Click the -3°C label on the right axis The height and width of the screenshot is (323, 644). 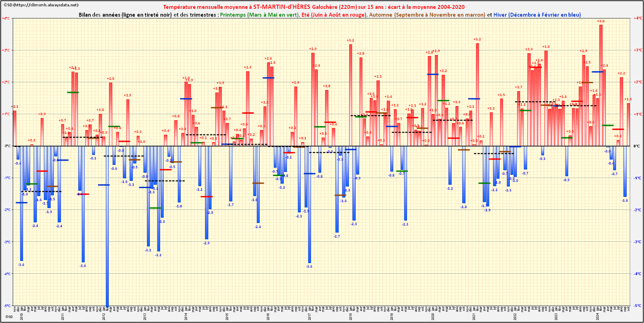pyautogui.click(x=638, y=241)
